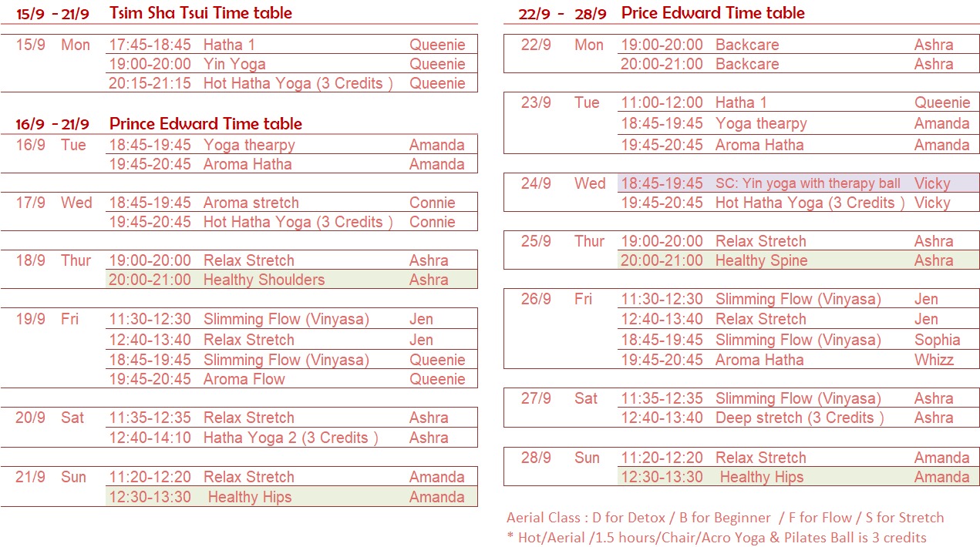
Task: Click the Aroma Flow class on Friday
Action: pos(291,379)
